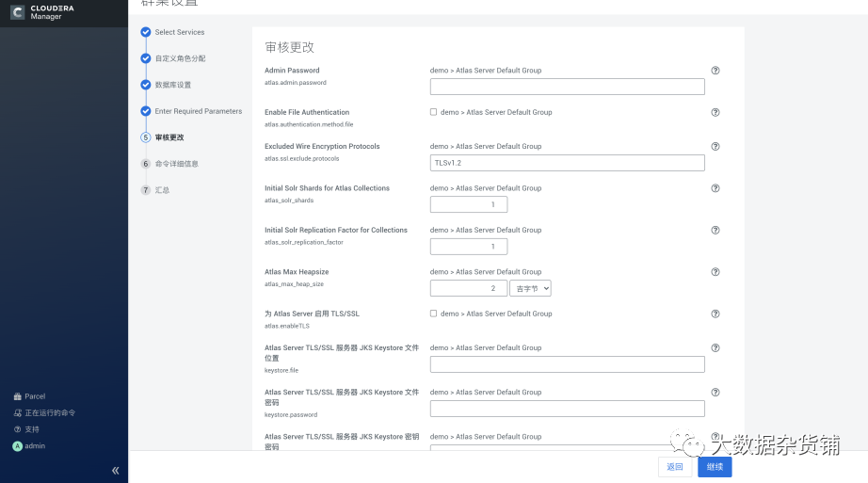Collapse the left sidebar with double chevron
This screenshot has width=868, height=483.
pyautogui.click(x=116, y=471)
